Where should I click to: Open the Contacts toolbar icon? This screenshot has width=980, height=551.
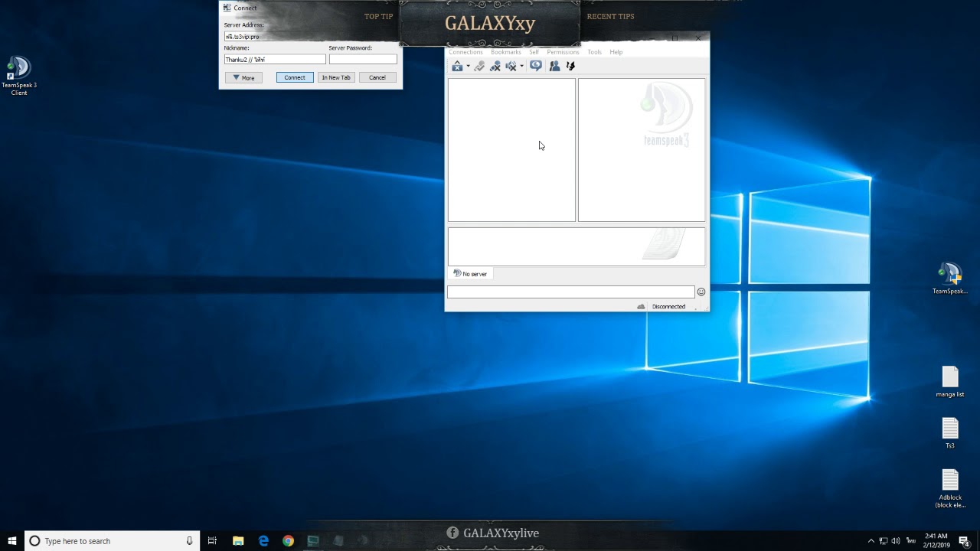click(554, 67)
